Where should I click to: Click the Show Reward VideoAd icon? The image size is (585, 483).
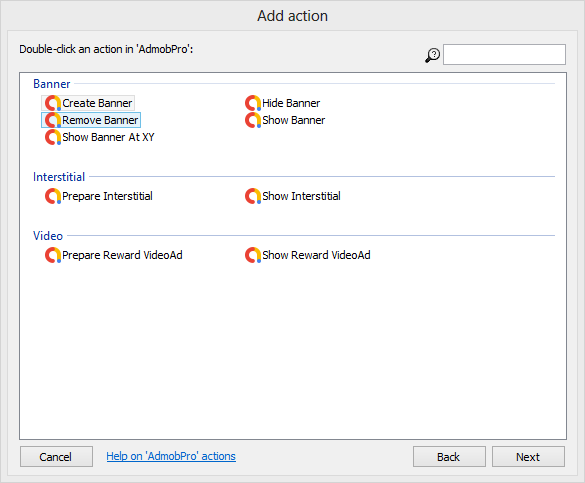tap(253, 255)
